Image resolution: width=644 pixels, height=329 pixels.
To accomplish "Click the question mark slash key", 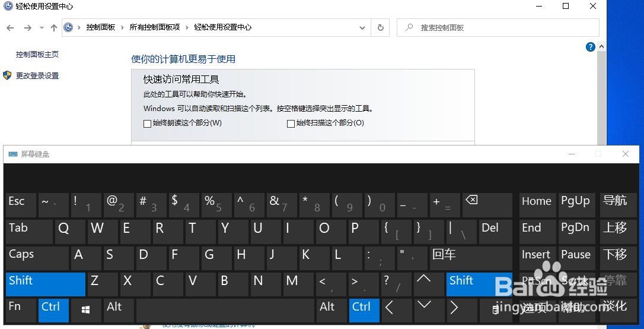I will pos(397,284).
